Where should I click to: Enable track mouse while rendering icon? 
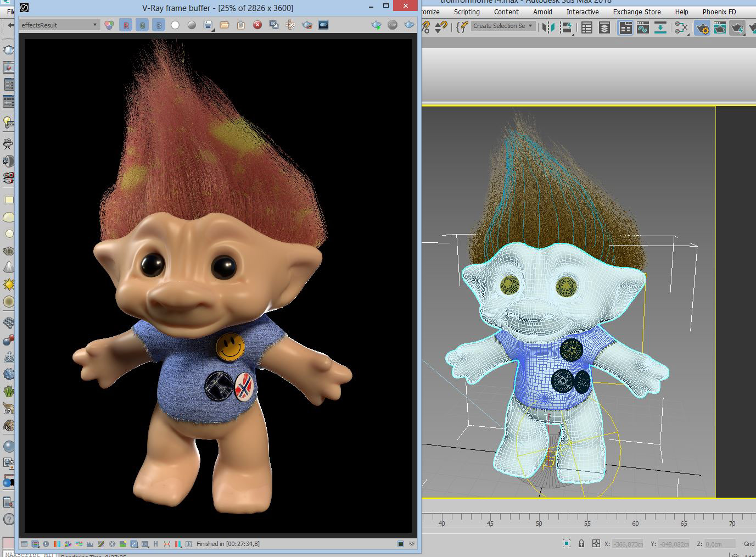(290, 25)
